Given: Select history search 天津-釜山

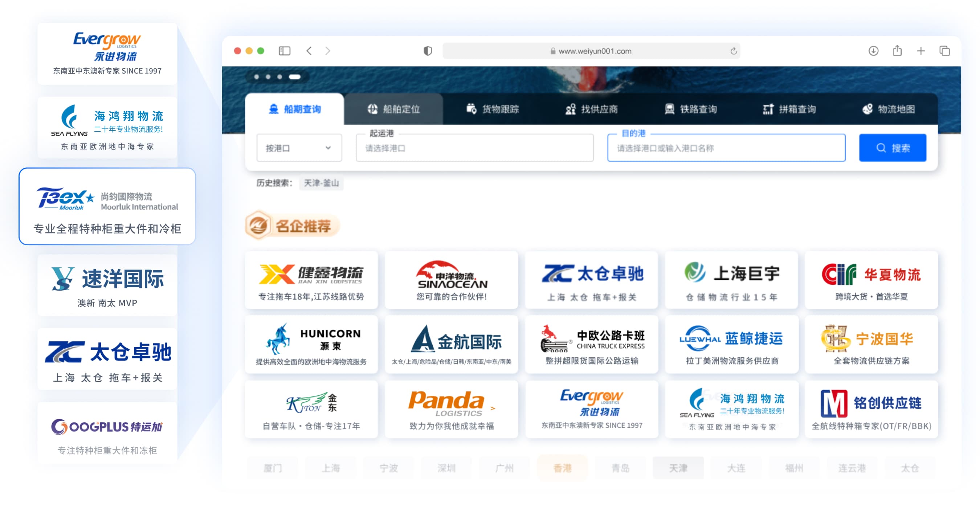Looking at the screenshot, I should pyautogui.click(x=321, y=183).
